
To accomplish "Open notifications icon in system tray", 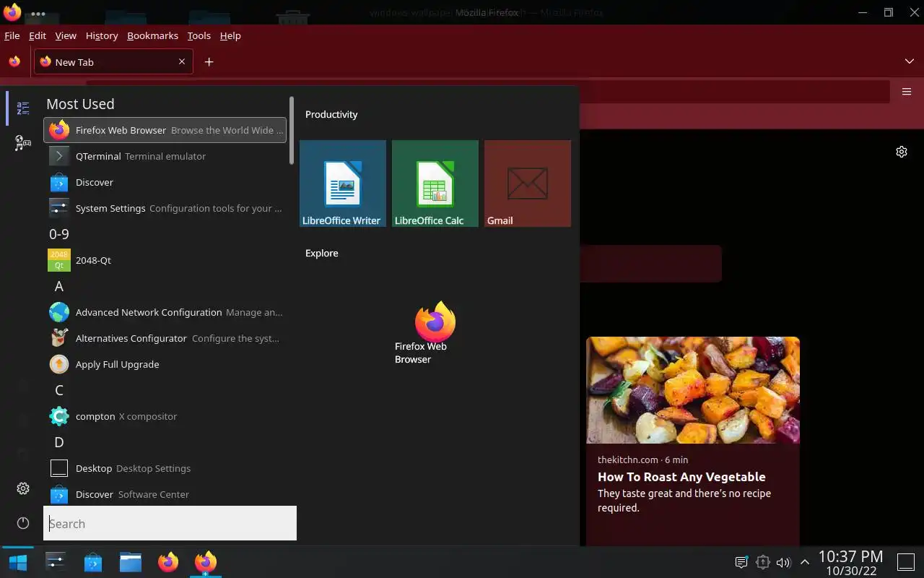I will click(x=741, y=562).
